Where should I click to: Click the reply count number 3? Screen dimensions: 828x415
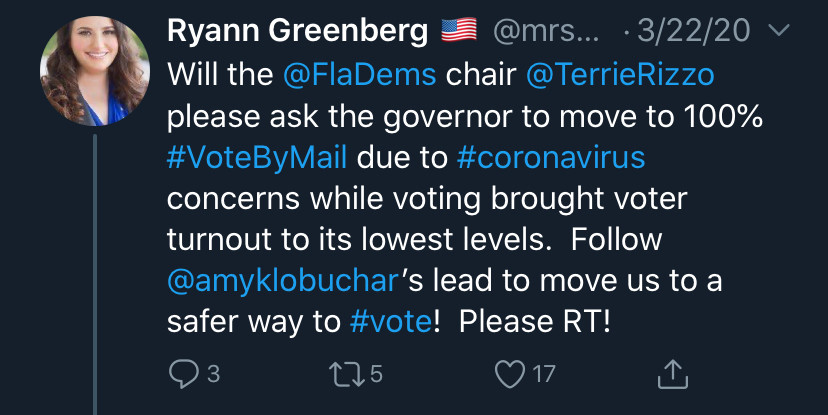pyautogui.click(x=213, y=374)
